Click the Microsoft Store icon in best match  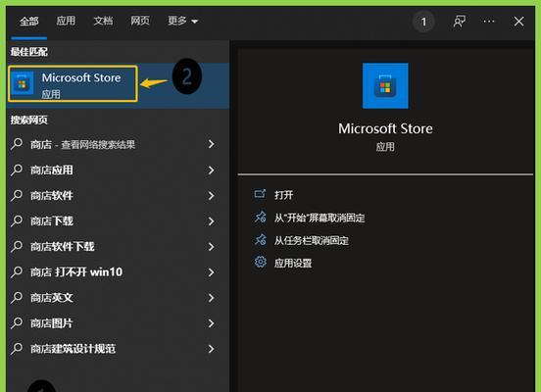tap(23, 83)
